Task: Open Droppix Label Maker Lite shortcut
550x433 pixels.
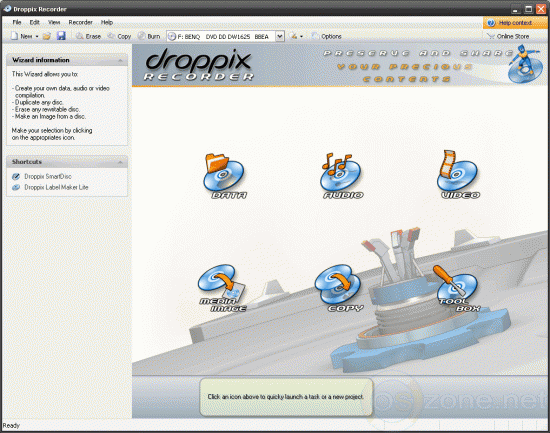Action: point(56,187)
